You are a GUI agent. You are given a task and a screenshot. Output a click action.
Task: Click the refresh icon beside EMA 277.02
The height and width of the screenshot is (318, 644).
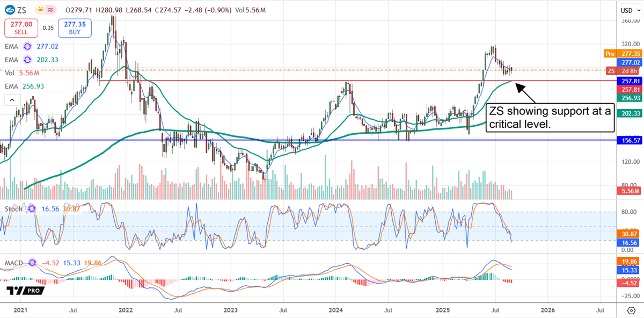pyautogui.click(x=27, y=47)
